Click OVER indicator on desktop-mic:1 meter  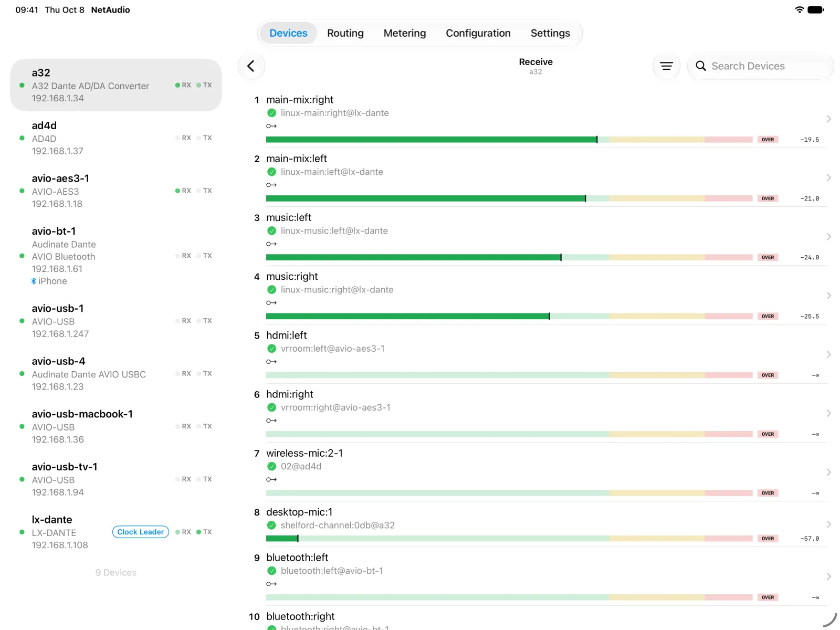click(x=768, y=539)
